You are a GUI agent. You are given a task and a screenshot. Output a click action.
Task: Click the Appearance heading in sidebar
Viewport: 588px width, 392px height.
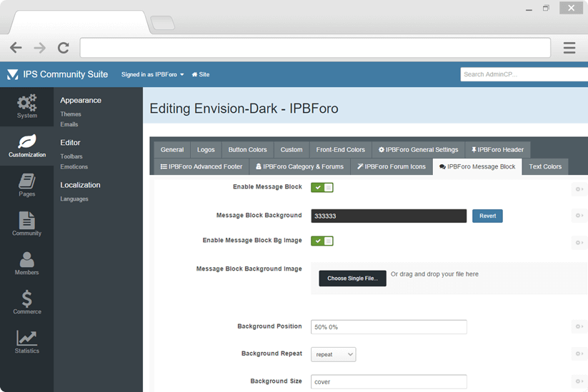(x=81, y=100)
